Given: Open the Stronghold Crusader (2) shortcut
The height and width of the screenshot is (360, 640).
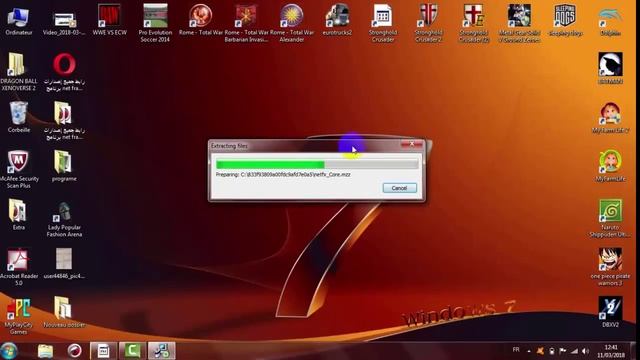Looking at the screenshot, I should tap(474, 23).
